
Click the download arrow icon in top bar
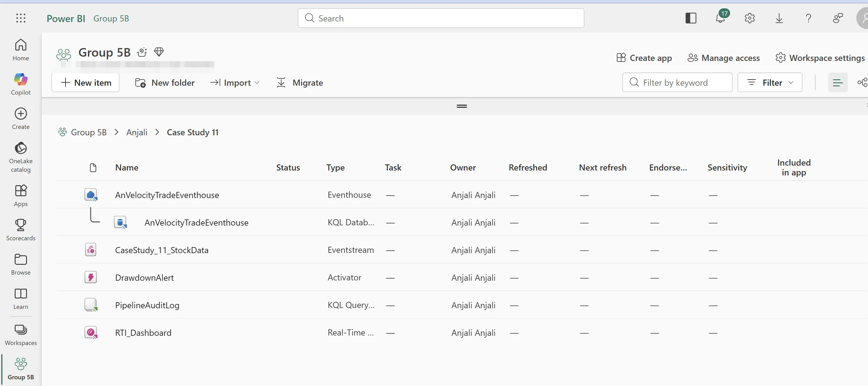point(779,18)
